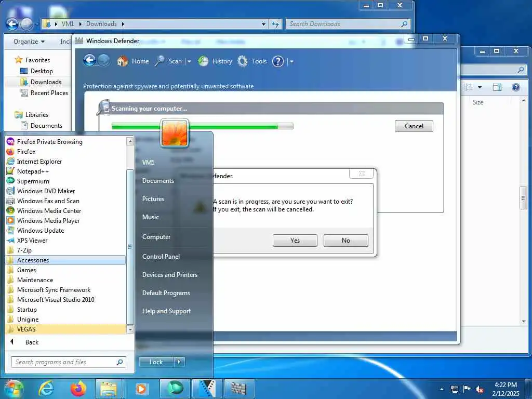Click the Lock button
Viewport: 532px width, 399px height.
156,362
